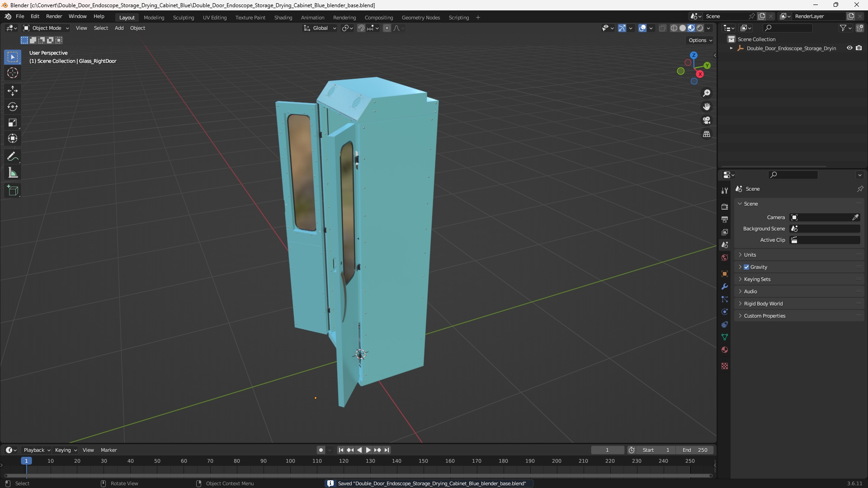The image size is (868, 488).
Task: Open the Texture properties tab
Action: coord(725,366)
